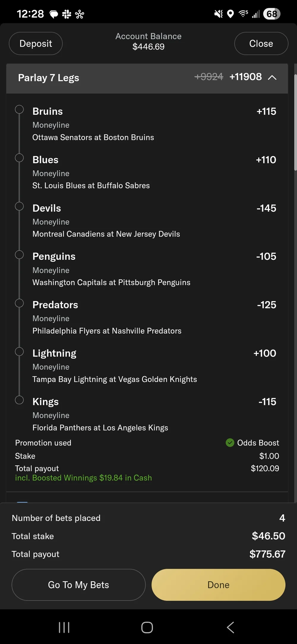Tap the boosted +11908 odds value
297x644 pixels.
(245, 77)
